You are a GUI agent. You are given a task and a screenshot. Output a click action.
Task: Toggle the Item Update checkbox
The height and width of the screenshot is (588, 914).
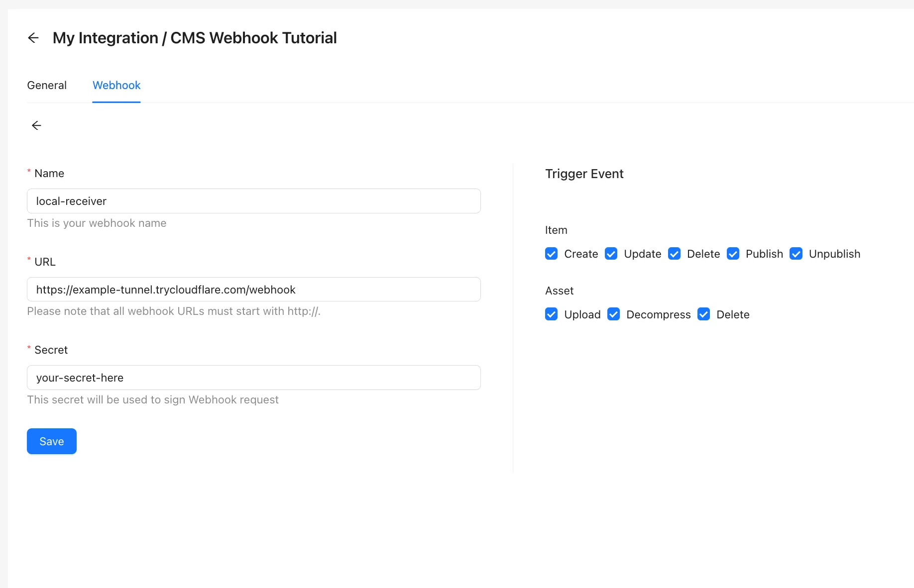tap(611, 254)
